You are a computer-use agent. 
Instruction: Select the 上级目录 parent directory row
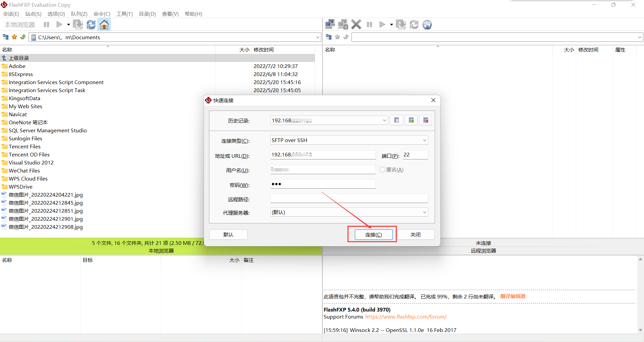pos(157,58)
